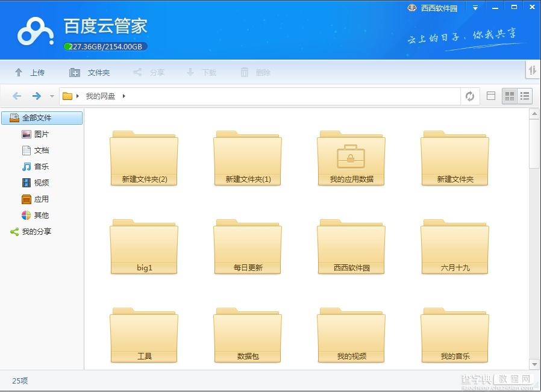
Task: Open 我的分享 in the sidebar
Action: tap(37, 232)
